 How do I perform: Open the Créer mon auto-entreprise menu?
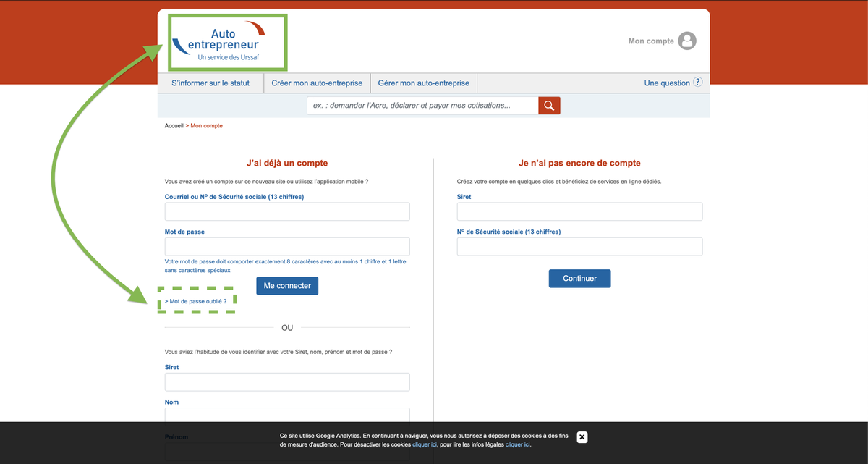click(317, 83)
